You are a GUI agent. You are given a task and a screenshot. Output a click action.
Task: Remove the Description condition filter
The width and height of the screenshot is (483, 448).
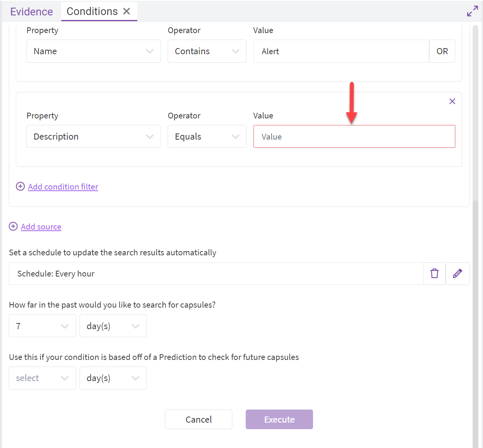(452, 102)
